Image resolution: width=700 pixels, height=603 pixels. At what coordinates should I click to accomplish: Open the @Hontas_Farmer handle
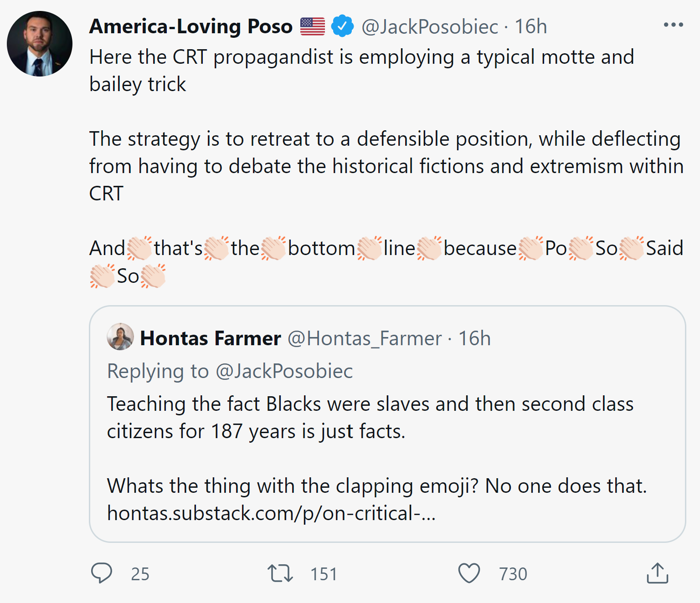365,339
